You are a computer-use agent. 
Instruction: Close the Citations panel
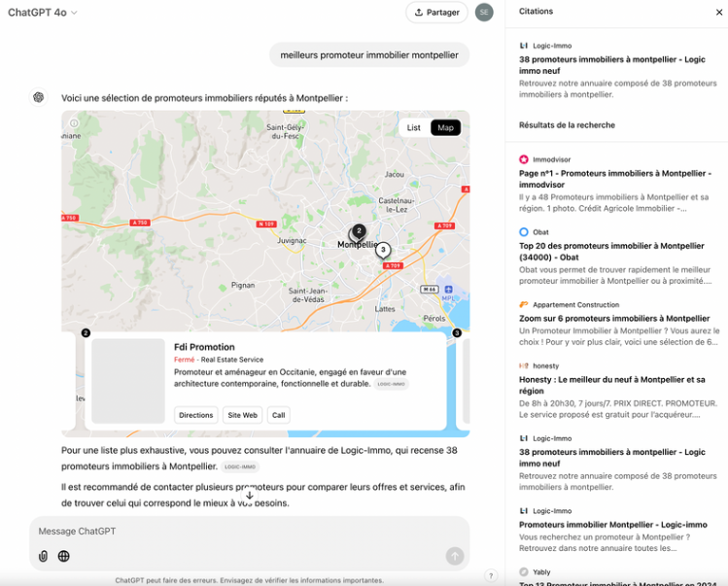click(718, 12)
